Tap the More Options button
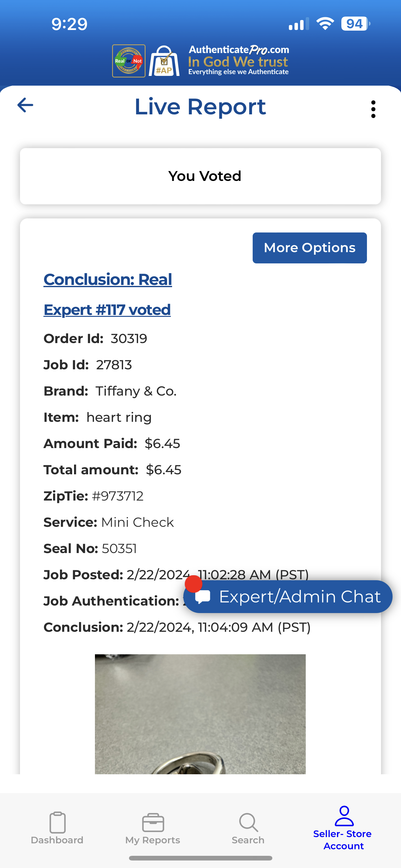Viewport: 401px width, 868px height. 309,248
